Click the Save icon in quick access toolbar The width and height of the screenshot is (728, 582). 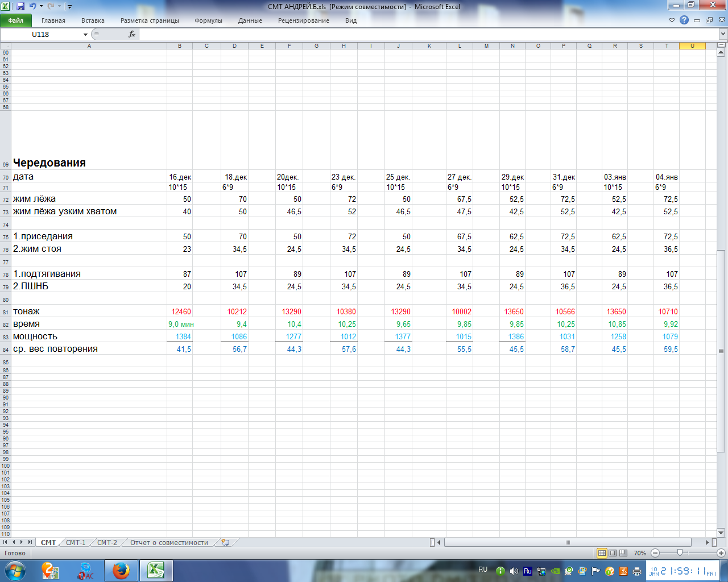20,7
